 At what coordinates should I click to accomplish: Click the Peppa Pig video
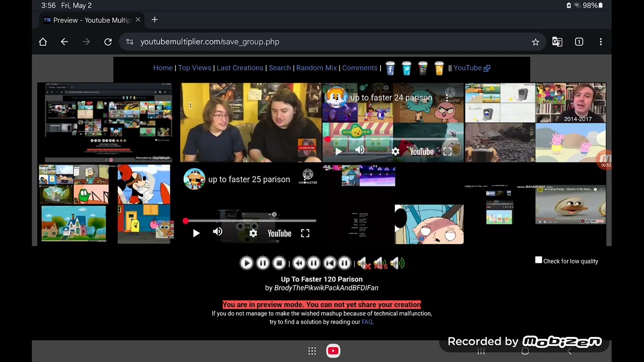pyautogui.click(x=571, y=143)
